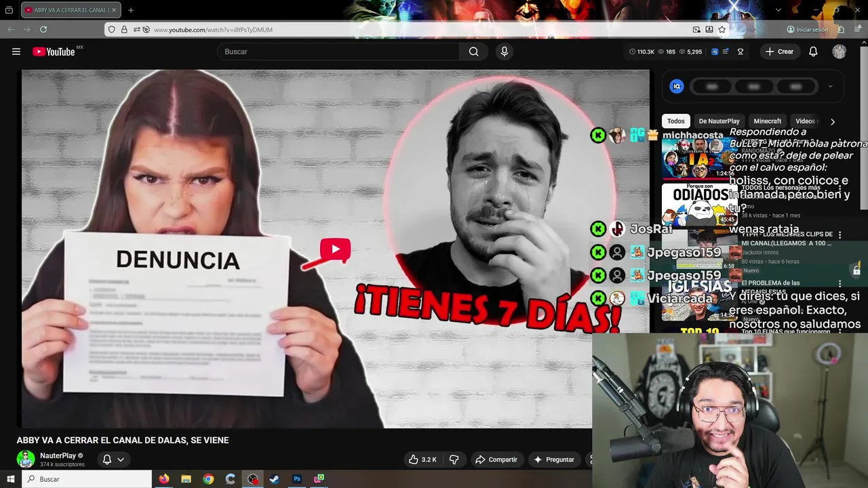Expand the extension panel chevron beside the blurred pills
868x488 pixels.
830,87
